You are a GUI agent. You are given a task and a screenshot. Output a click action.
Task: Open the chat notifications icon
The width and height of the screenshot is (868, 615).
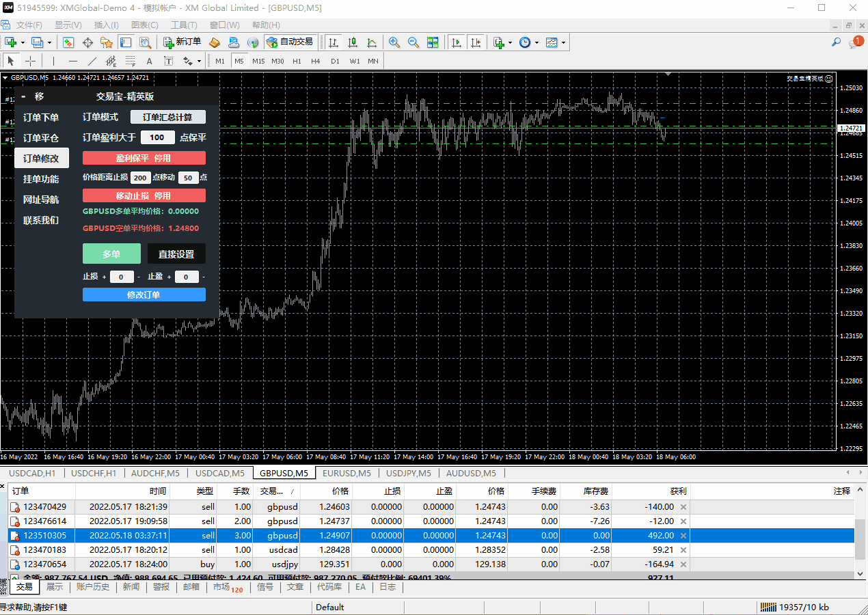click(x=856, y=42)
